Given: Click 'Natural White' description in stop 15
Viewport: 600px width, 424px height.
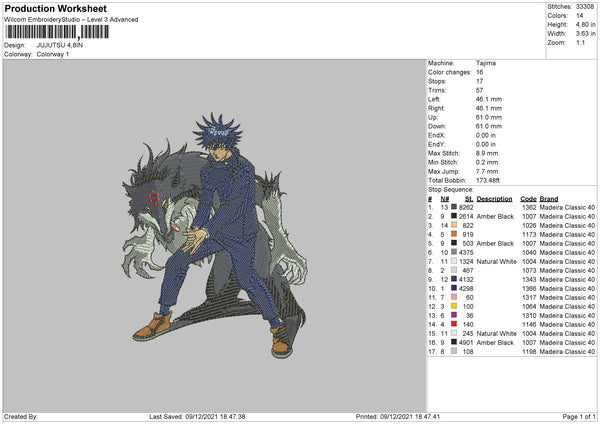Looking at the screenshot, I should click(496, 333).
